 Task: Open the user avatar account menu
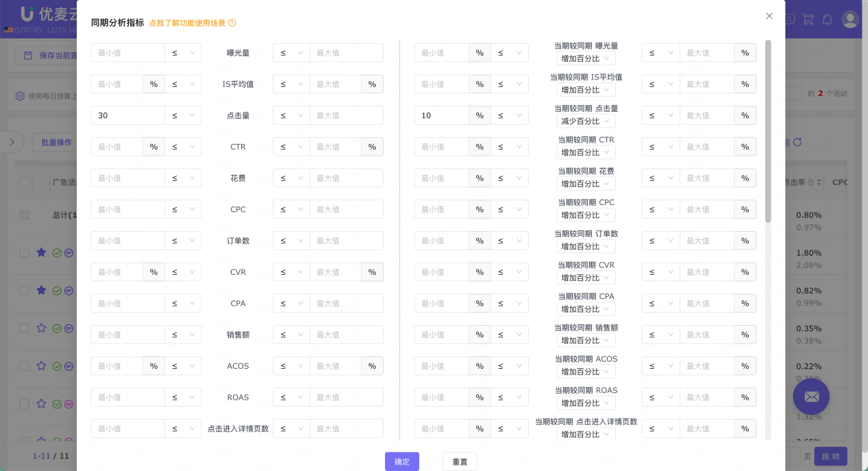pyautogui.click(x=850, y=19)
